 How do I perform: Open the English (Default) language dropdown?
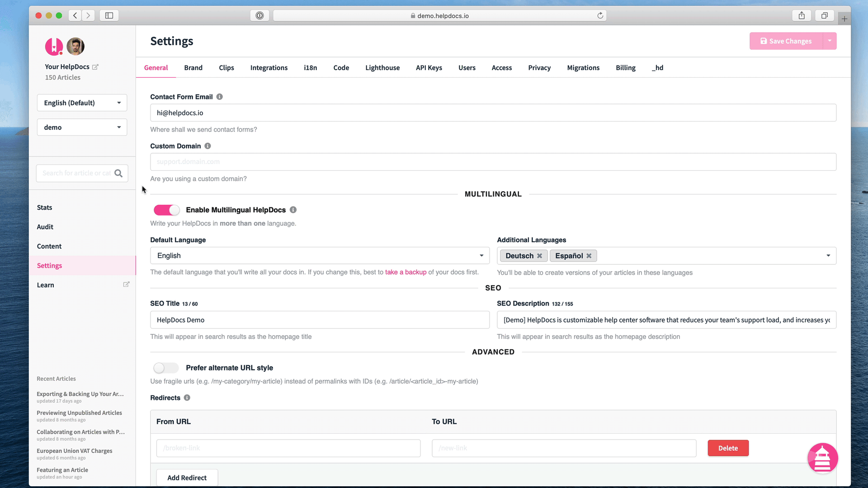(x=82, y=103)
